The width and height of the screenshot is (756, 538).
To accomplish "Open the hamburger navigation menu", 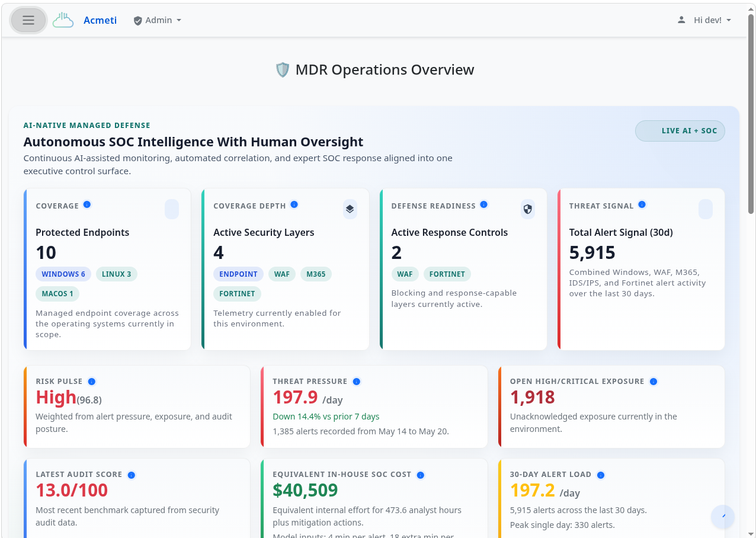I will point(28,20).
